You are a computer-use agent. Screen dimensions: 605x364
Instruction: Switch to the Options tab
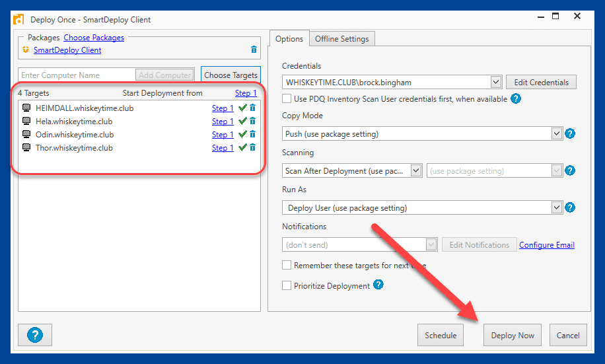[x=289, y=38]
